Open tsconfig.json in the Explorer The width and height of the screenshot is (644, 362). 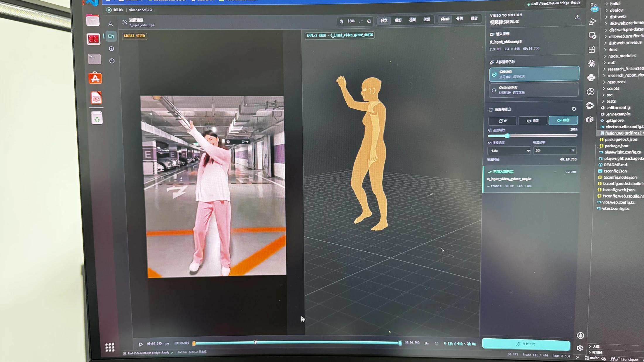(615, 171)
